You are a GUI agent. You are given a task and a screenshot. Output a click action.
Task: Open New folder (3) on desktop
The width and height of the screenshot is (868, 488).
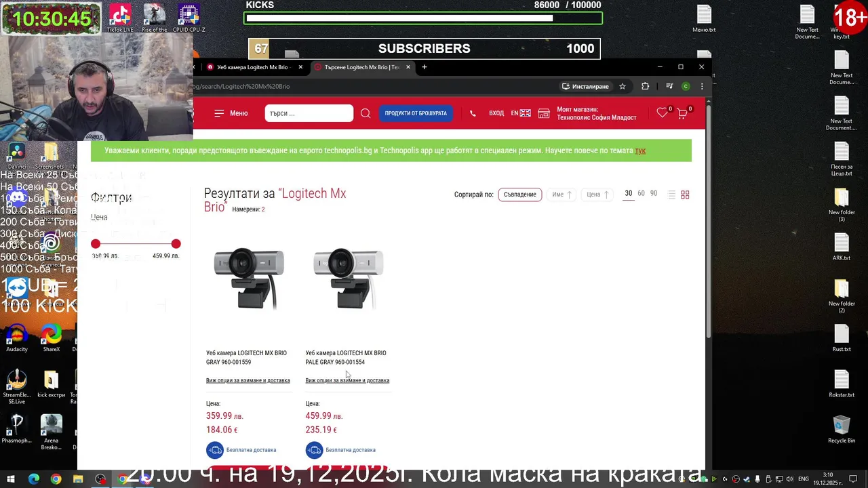842,205
